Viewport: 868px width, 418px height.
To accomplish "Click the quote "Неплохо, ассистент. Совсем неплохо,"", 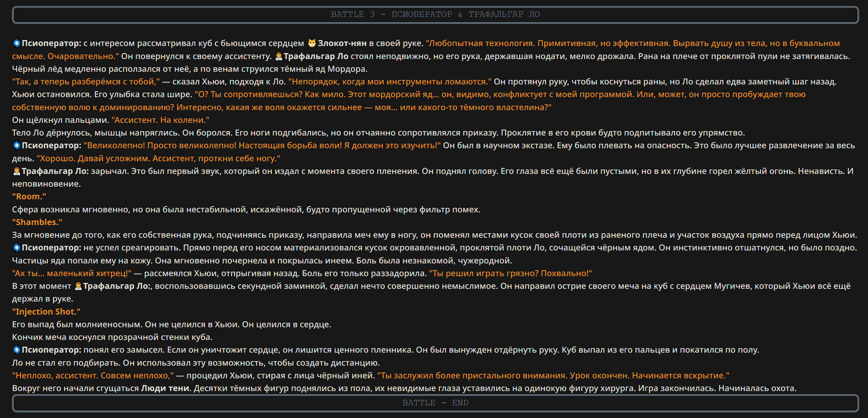I will tap(93, 375).
